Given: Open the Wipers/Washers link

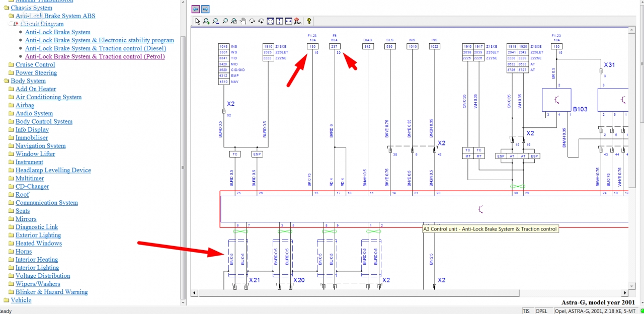Looking at the screenshot, I should point(38,284).
